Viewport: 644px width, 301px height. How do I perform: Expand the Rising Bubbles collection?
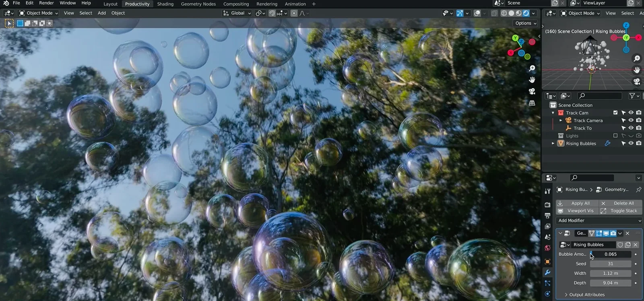pyautogui.click(x=553, y=143)
